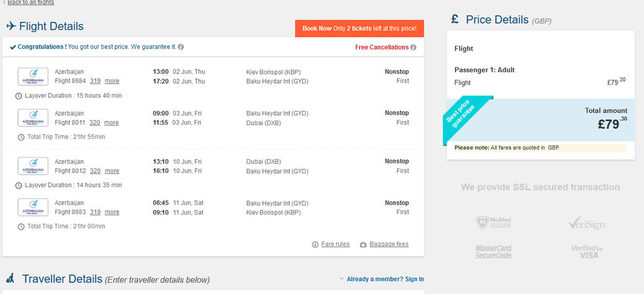Go back to all flights
The width and height of the screenshot is (644, 294).
coord(30,3)
